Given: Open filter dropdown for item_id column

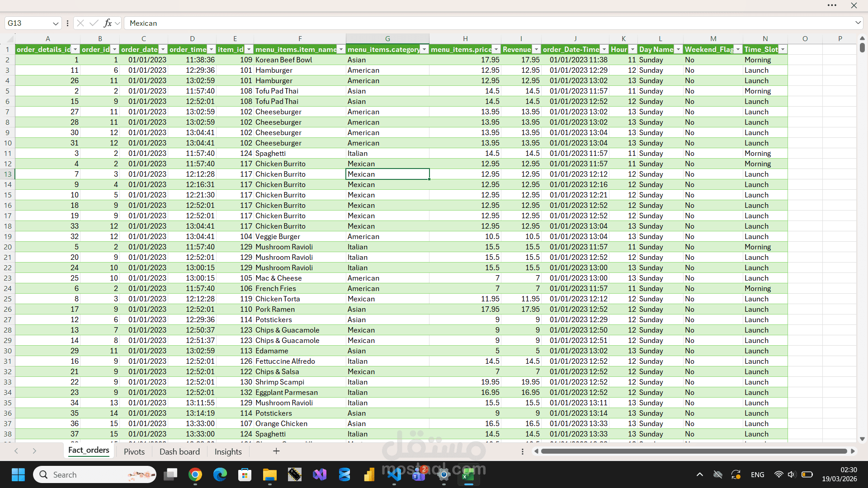Looking at the screenshot, I should click(248, 49).
